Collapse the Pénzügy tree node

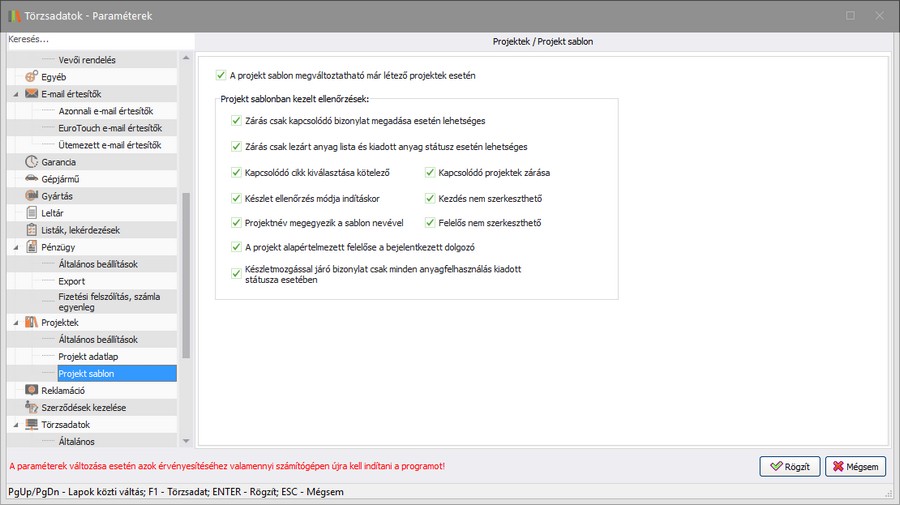(16, 247)
